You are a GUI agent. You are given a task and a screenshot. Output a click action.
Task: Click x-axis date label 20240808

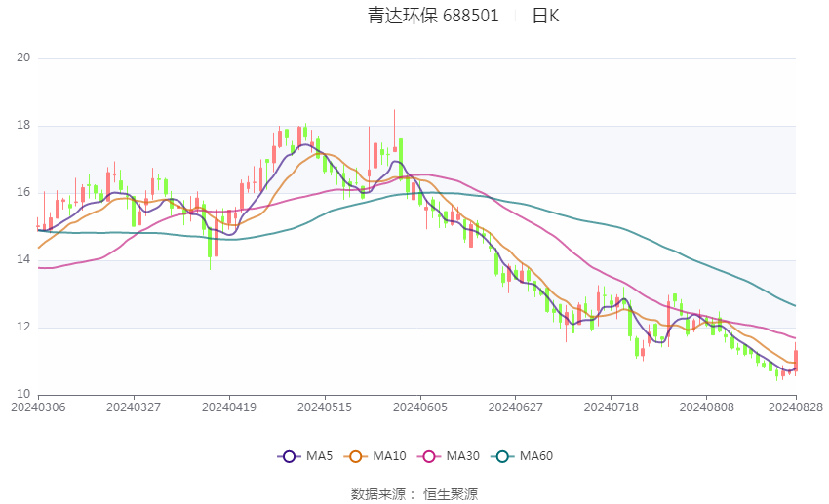coord(707,407)
